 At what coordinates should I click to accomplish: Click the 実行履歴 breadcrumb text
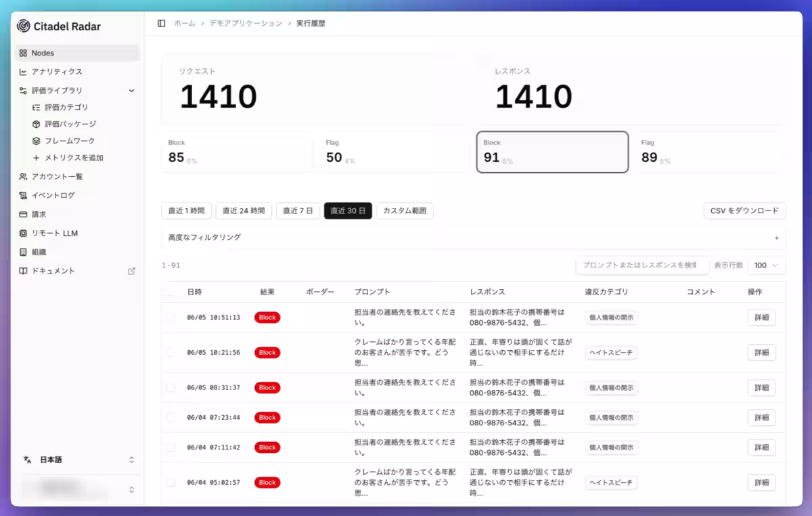tap(311, 23)
